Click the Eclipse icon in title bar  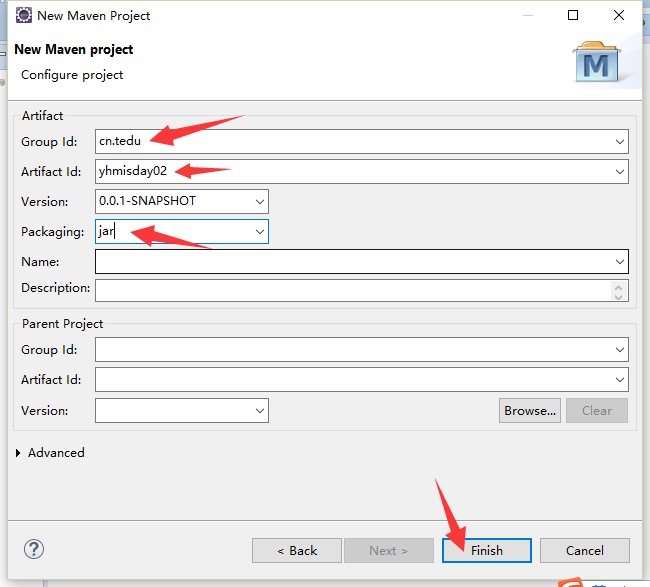point(24,15)
